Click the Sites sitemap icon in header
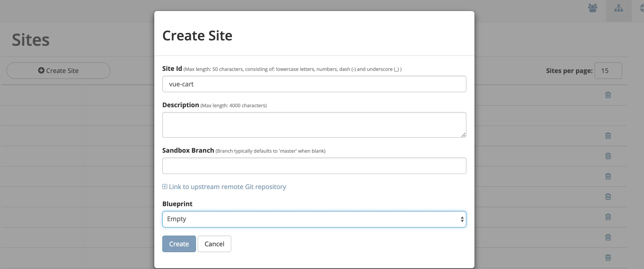The width and height of the screenshot is (644, 269). point(619,8)
